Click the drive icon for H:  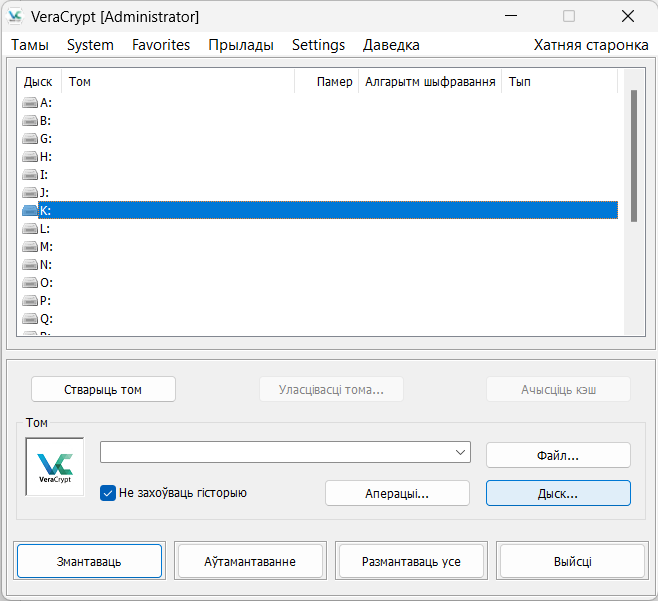[x=30, y=157]
